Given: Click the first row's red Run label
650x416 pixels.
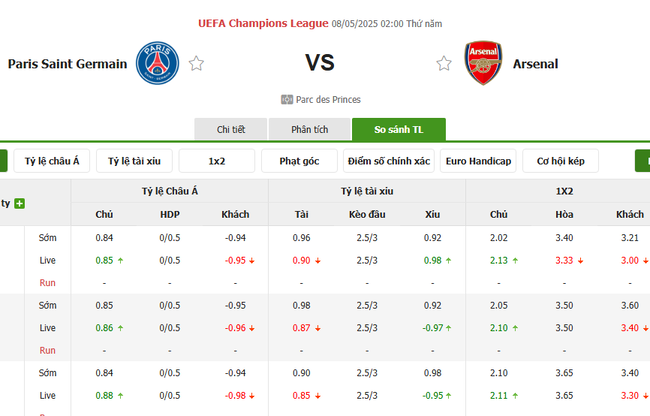Looking at the screenshot, I should pyautogui.click(x=47, y=283).
